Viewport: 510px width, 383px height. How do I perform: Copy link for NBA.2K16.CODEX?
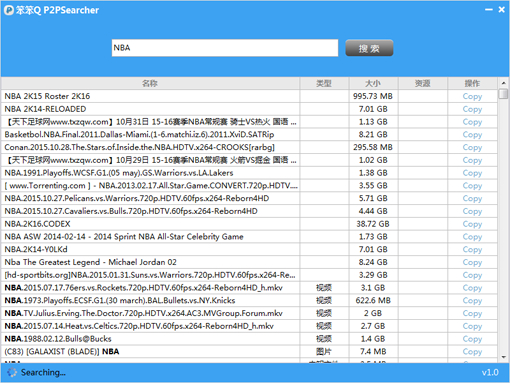point(472,224)
